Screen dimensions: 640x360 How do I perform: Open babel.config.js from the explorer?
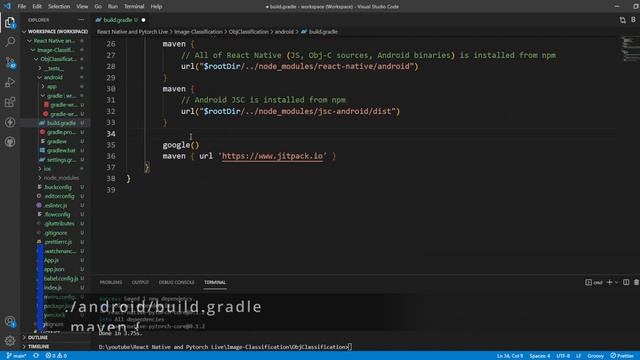pyautogui.click(x=60, y=278)
